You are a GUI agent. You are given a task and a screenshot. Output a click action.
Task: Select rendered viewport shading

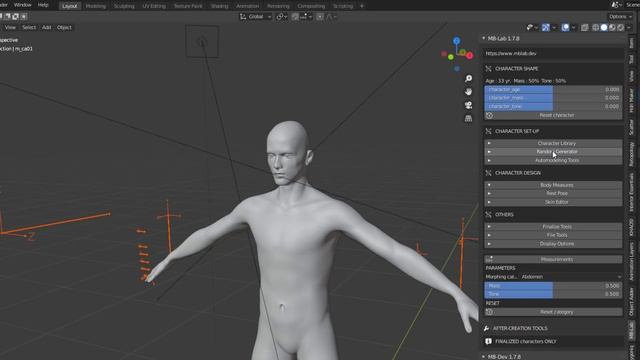(620, 27)
